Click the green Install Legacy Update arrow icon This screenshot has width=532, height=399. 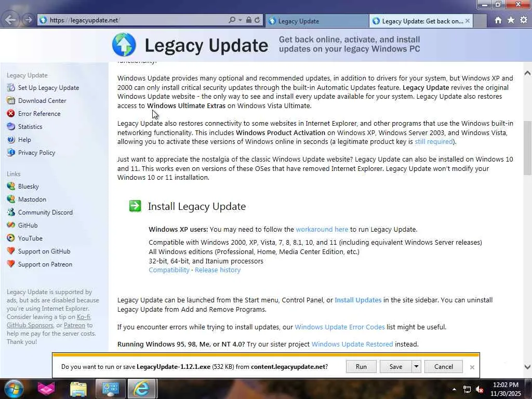point(135,206)
